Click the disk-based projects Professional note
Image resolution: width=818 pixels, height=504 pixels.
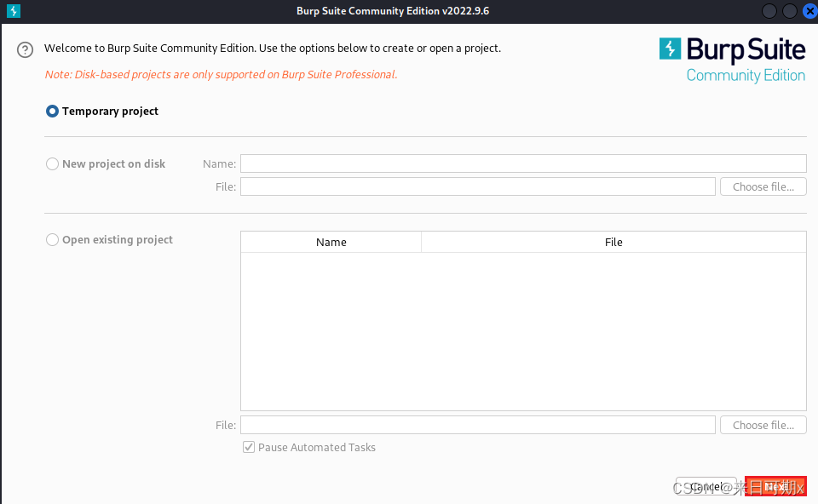(x=222, y=75)
